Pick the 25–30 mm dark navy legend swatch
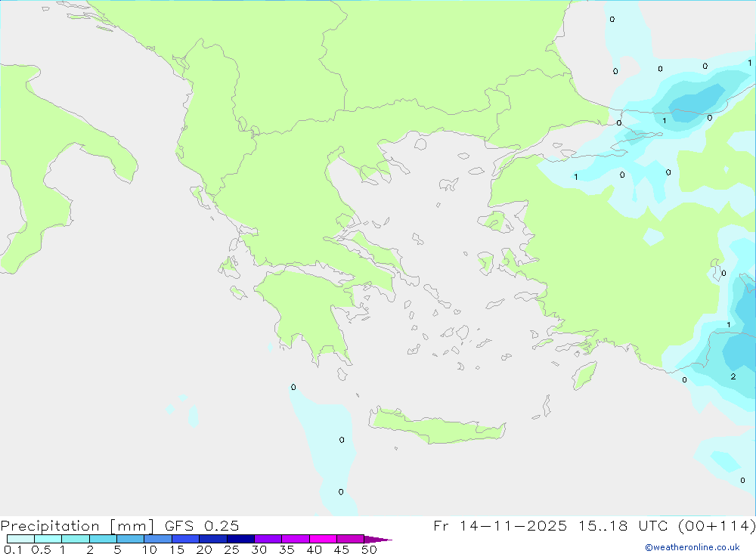The height and width of the screenshot is (554, 756). pyautogui.click(x=240, y=539)
